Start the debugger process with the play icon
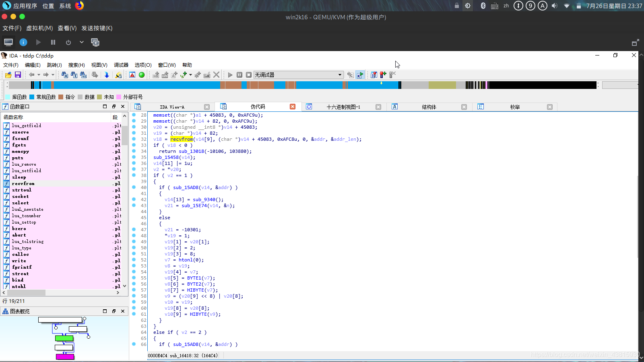Image resolution: width=644 pixels, height=362 pixels. point(230,75)
